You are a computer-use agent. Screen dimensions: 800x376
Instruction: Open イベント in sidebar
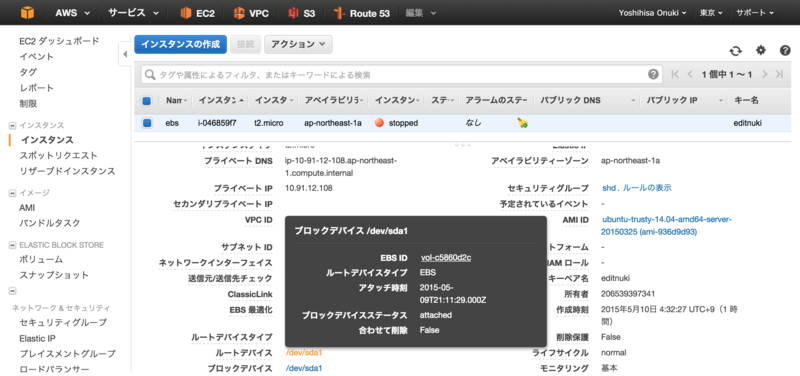[x=36, y=57]
